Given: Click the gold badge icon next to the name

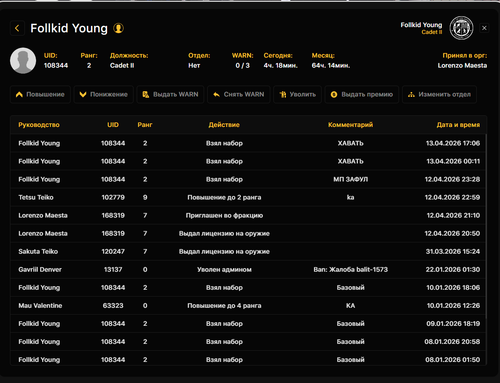Looking at the screenshot, I should (118, 28).
